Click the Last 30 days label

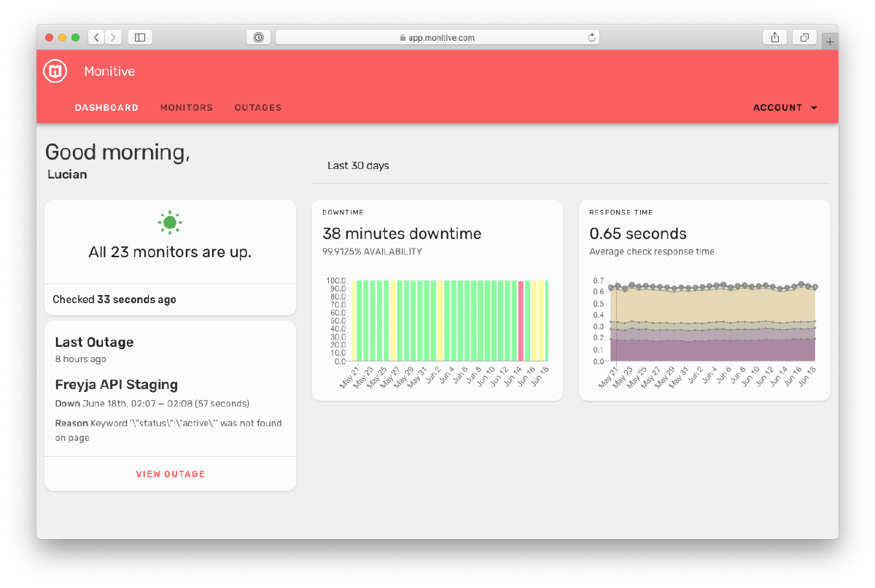[x=358, y=165]
